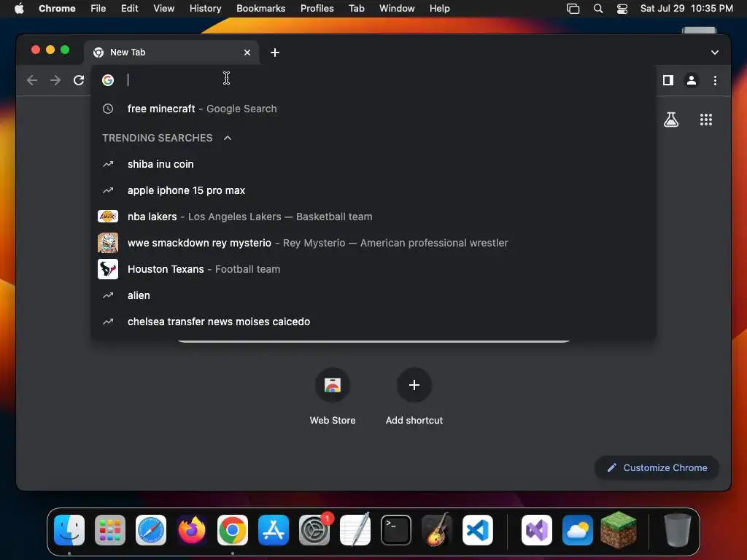The image size is (747, 560).
Task: Click the Stage Manager menu bar icon
Action: (573, 9)
